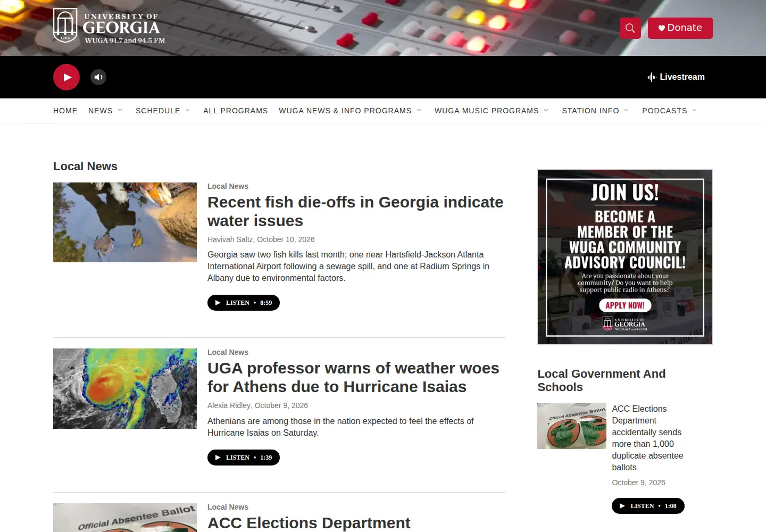The height and width of the screenshot is (532, 766).
Task: Open the fish die-offs article thumbnail
Action: 125,222
